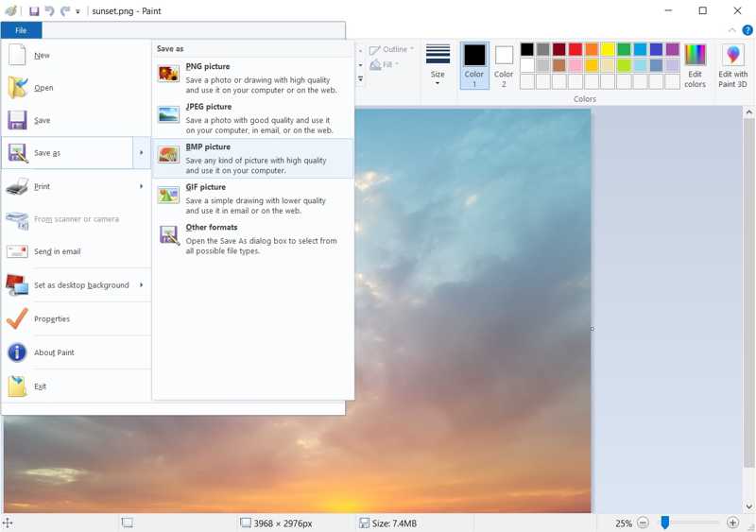Screen dimensions: 756x532
Task: Pick the red color swatch in palette
Action: (576, 49)
